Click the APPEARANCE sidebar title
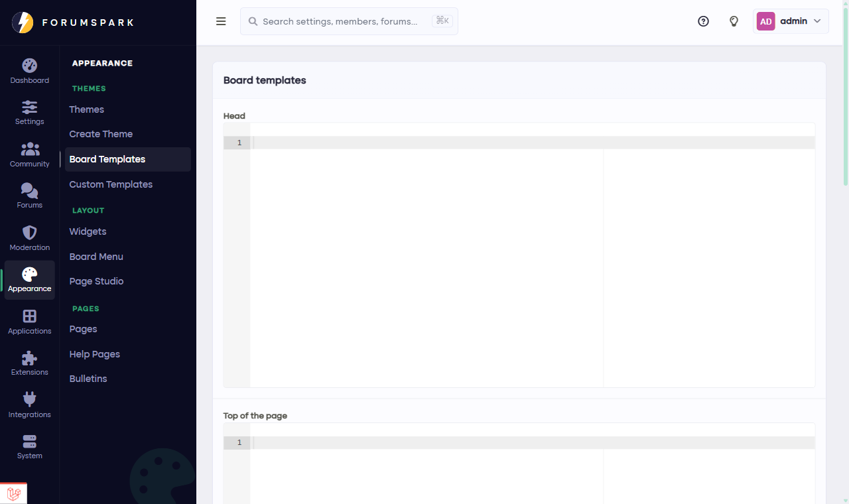The image size is (849, 504). point(102,63)
